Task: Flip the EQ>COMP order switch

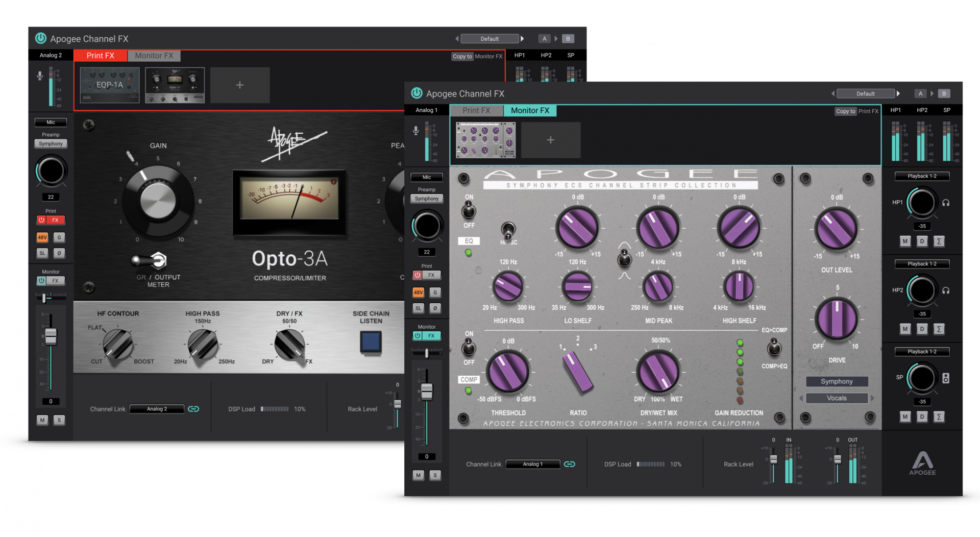Action: [x=774, y=348]
